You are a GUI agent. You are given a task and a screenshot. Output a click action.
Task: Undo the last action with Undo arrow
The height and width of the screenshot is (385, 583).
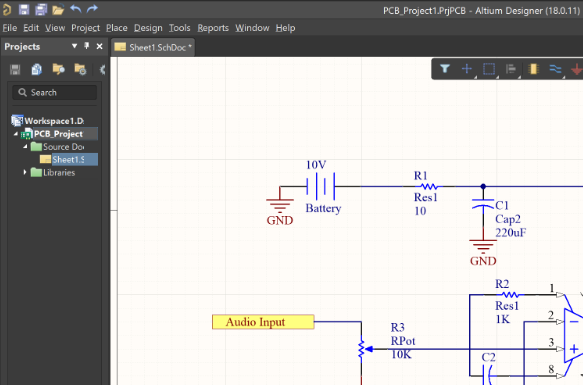point(75,9)
